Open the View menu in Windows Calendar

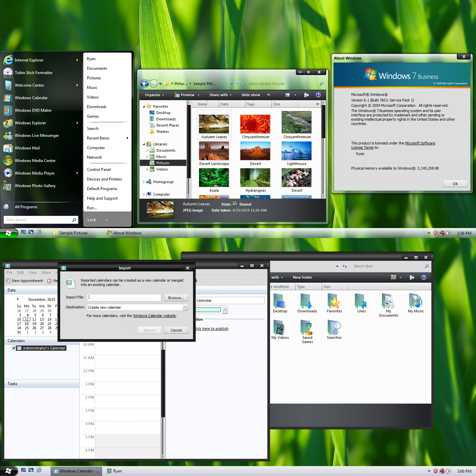click(x=33, y=272)
